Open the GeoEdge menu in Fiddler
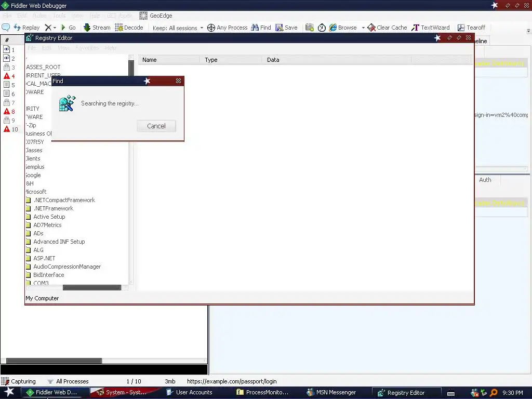The height and width of the screenshot is (399, 532). [156, 16]
